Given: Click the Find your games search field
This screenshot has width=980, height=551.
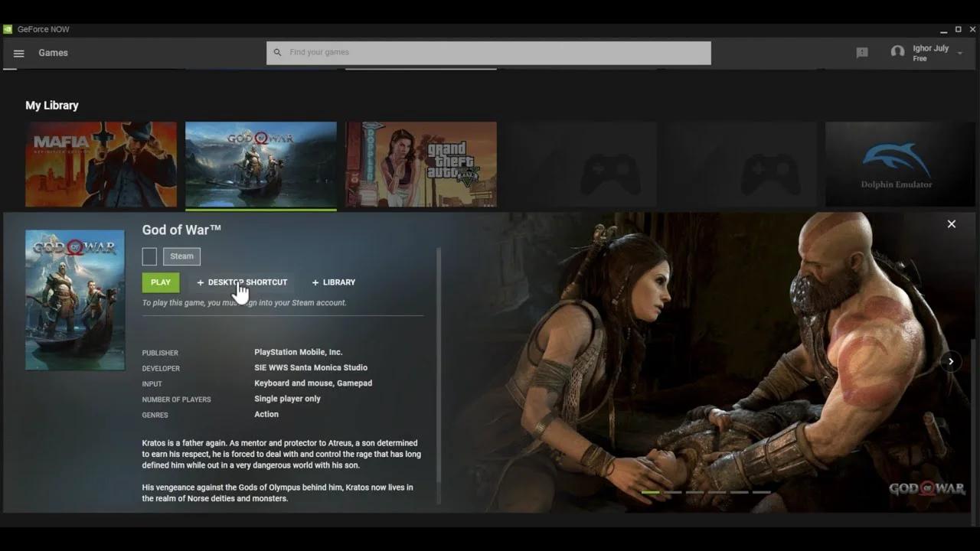Looking at the screenshot, I should pyautogui.click(x=488, y=53).
